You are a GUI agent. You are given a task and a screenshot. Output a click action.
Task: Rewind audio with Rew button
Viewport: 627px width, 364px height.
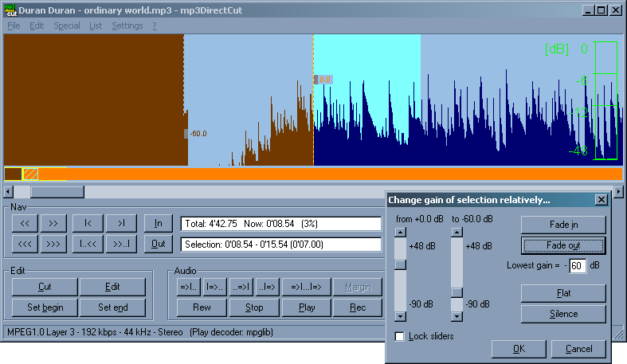click(x=202, y=307)
